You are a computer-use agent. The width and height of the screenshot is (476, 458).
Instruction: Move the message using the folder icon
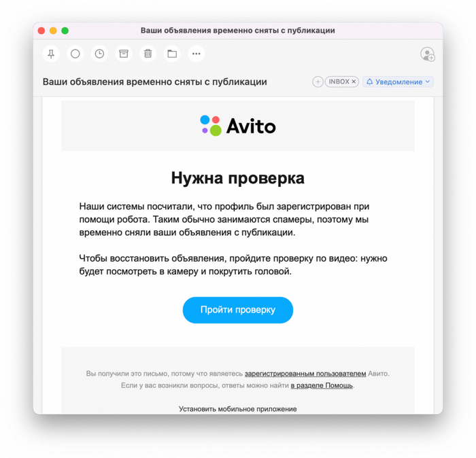click(172, 54)
